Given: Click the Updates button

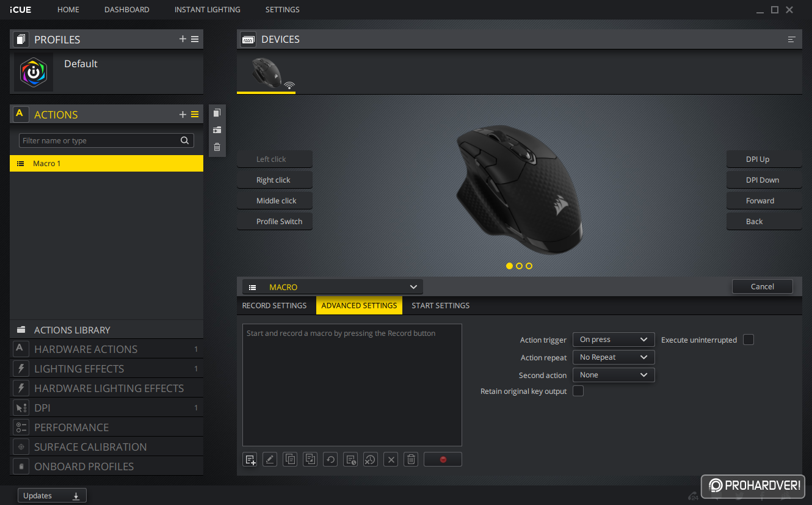Looking at the screenshot, I should [x=52, y=496].
